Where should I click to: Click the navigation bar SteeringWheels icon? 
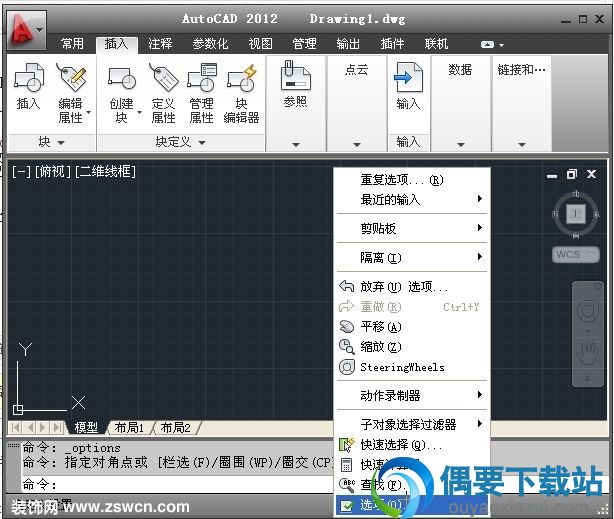588,311
